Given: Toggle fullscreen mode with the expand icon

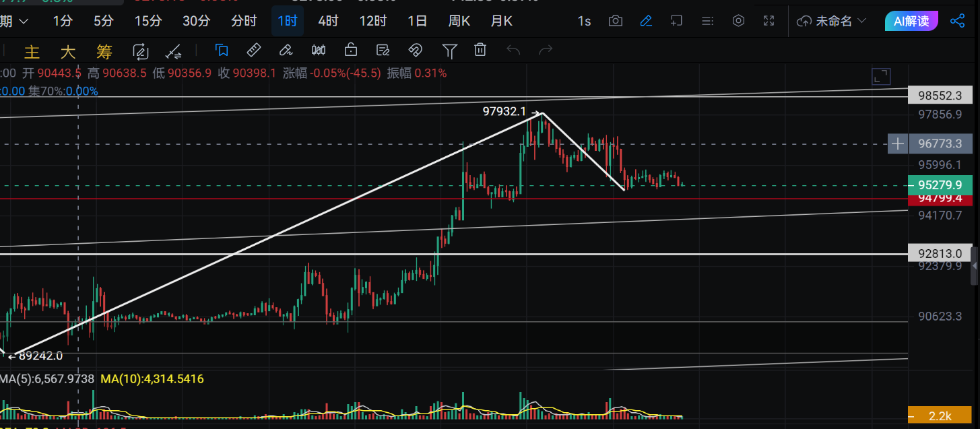Looking at the screenshot, I should tap(769, 21).
